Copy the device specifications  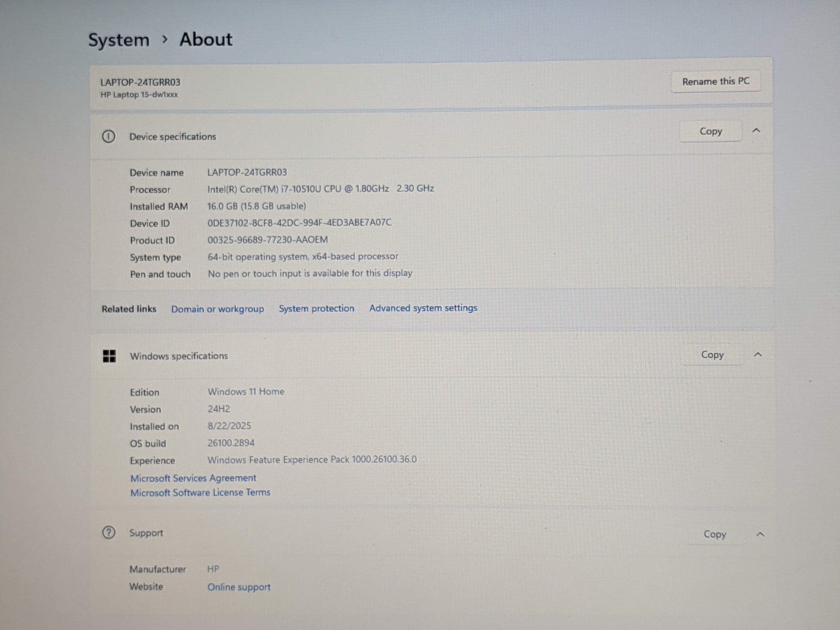(710, 131)
